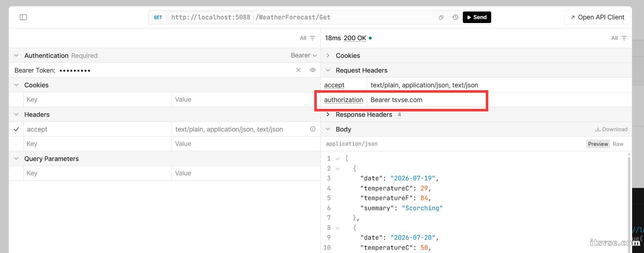644x253 pixels.
Task: Collapse the Request Headers section
Action: tap(328, 70)
